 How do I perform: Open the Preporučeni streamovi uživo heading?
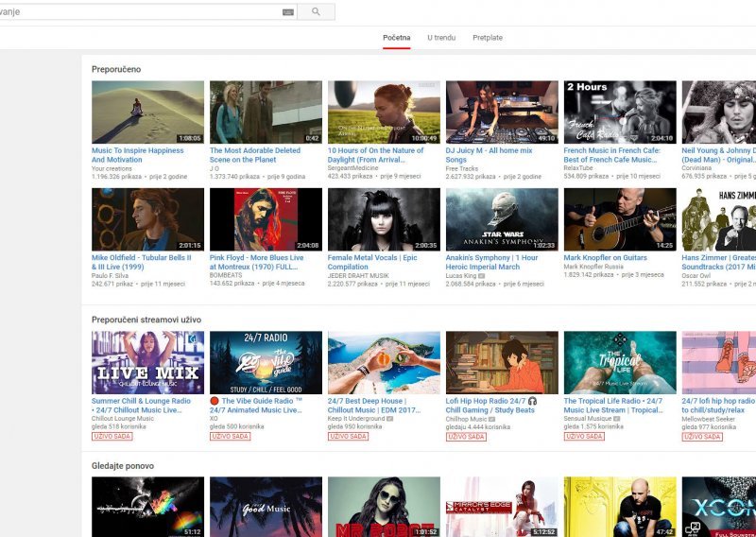[x=146, y=320]
